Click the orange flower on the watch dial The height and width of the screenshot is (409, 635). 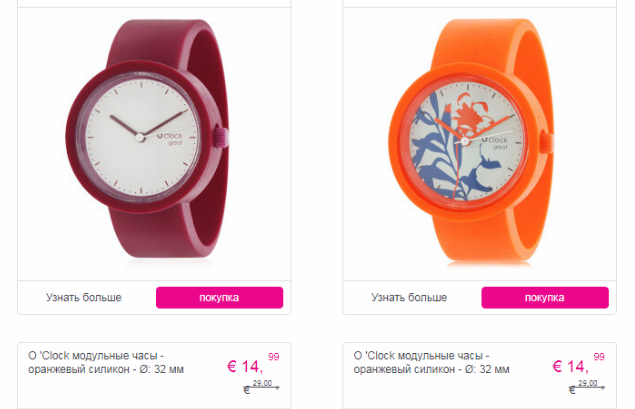point(469,111)
